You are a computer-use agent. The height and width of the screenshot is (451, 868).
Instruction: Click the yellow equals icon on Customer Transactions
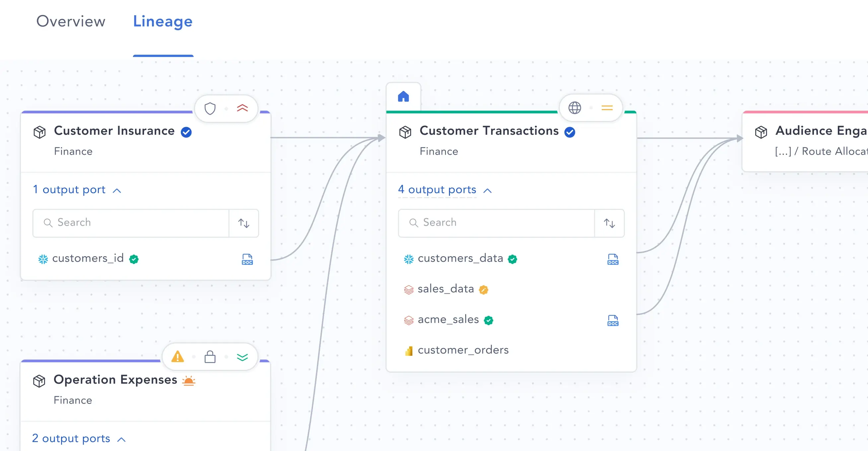607,108
